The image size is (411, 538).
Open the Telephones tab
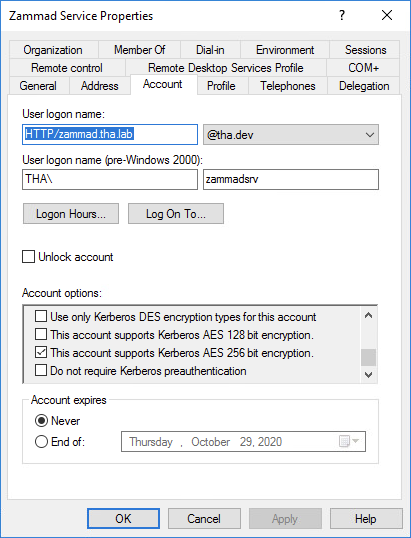click(288, 86)
